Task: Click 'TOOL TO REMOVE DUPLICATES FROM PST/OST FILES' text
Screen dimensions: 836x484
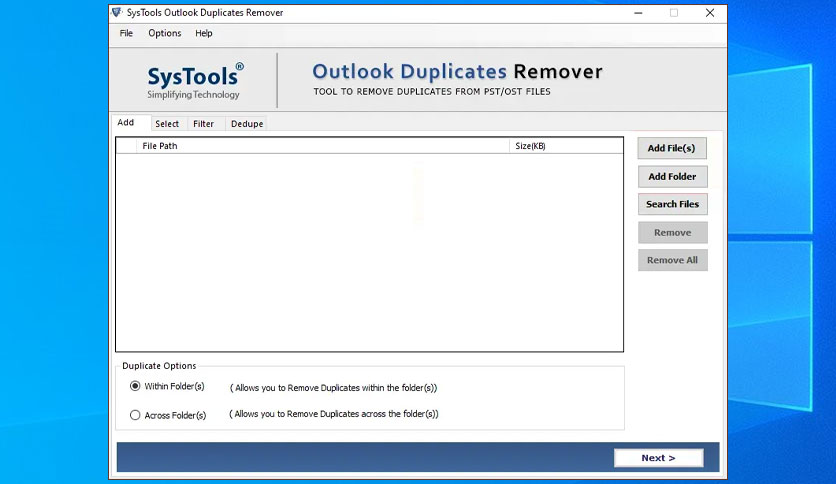Action: point(432,92)
